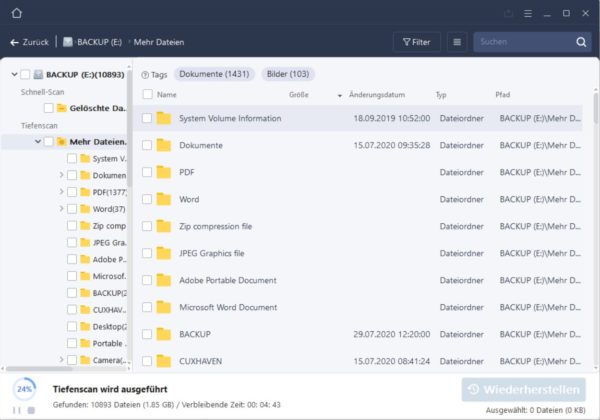Select BACKUP (E:) in the breadcrumb
The width and height of the screenshot is (600, 420).
(x=99, y=42)
